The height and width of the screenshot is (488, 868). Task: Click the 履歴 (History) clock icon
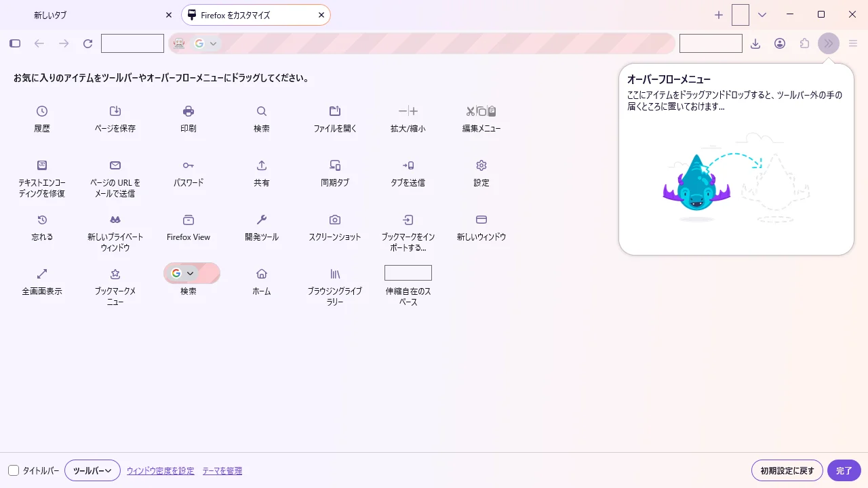tap(42, 111)
